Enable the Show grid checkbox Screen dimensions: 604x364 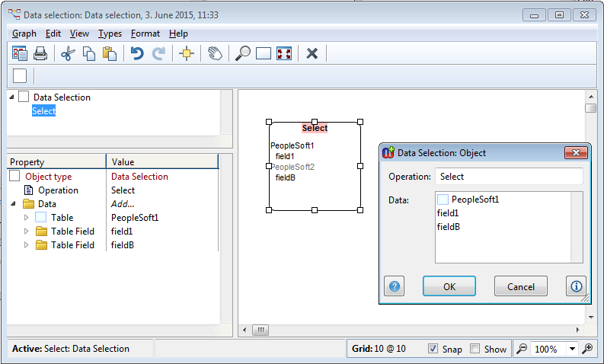pos(475,349)
